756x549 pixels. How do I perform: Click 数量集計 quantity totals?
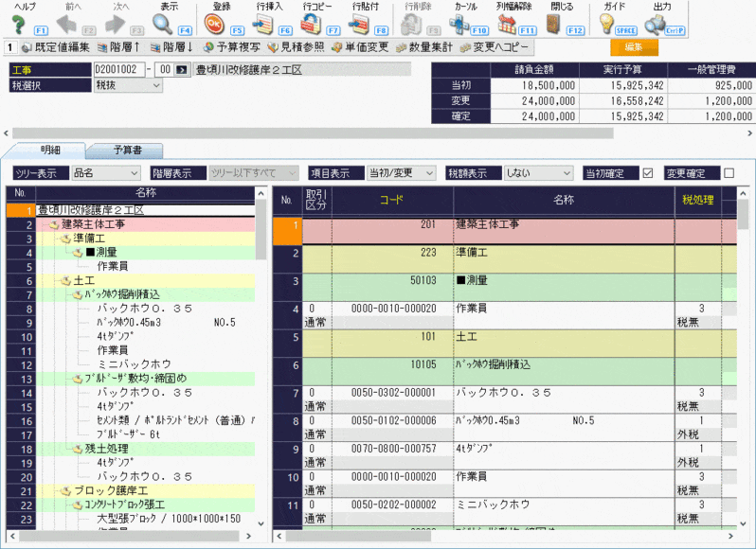point(423,47)
